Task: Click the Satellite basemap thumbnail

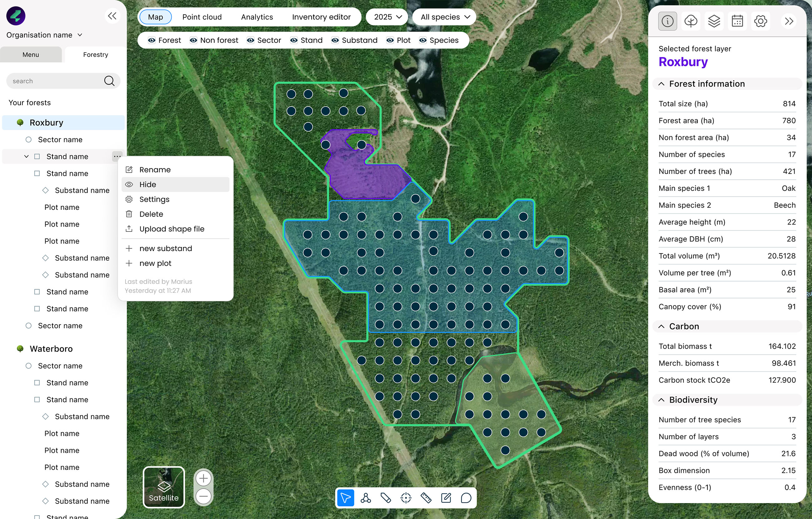Action: (x=164, y=487)
